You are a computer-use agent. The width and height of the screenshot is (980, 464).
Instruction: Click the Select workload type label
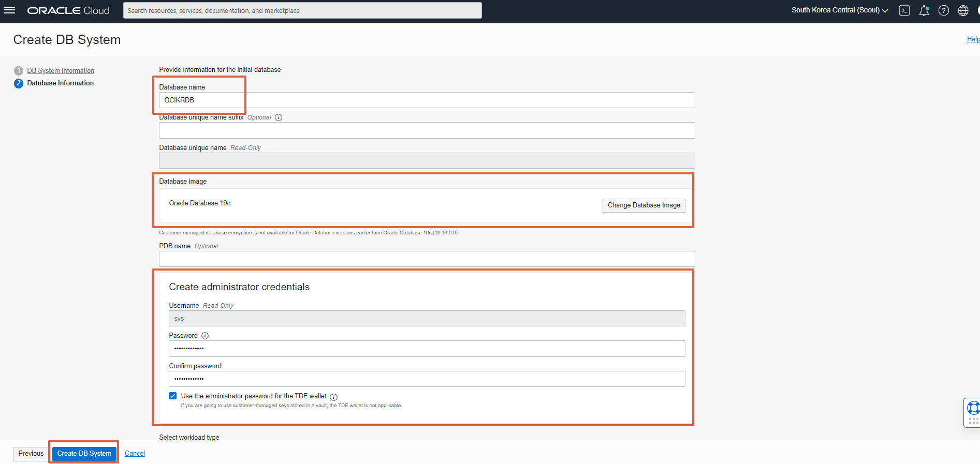click(x=189, y=437)
